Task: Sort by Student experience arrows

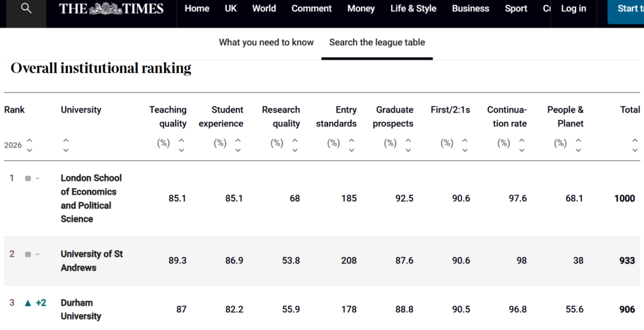Action: [238, 145]
